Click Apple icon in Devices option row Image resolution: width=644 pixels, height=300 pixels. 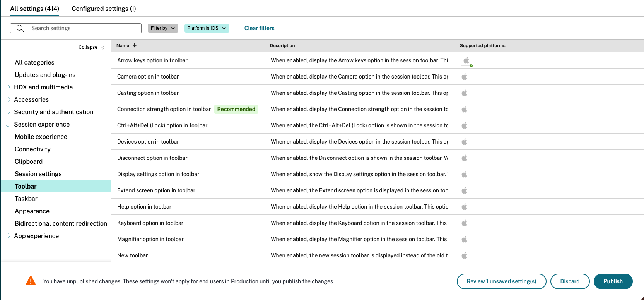pos(465,142)
